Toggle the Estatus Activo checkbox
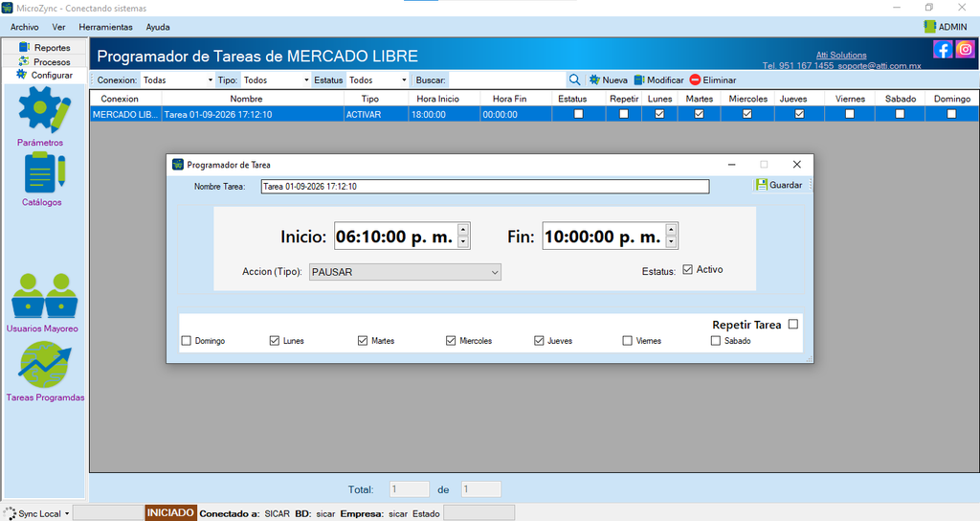This screenshot has height=521, width=980. point(687,269)
